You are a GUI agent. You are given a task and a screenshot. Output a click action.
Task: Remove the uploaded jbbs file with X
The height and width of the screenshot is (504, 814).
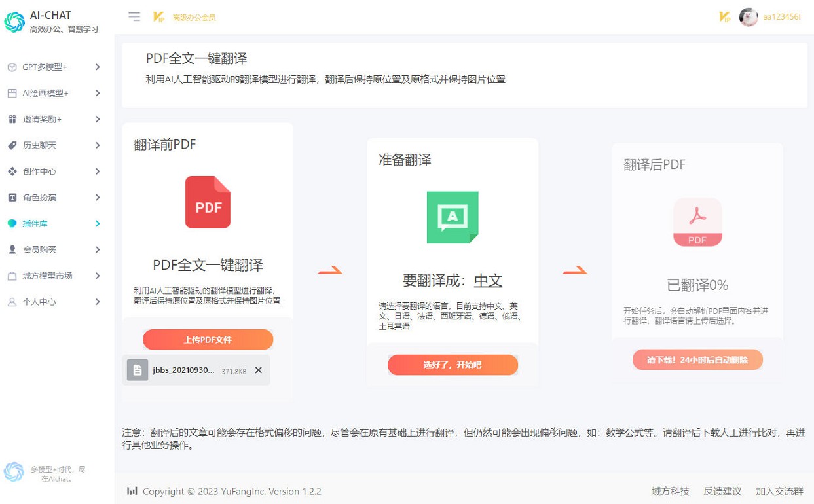tap(258, 370)
